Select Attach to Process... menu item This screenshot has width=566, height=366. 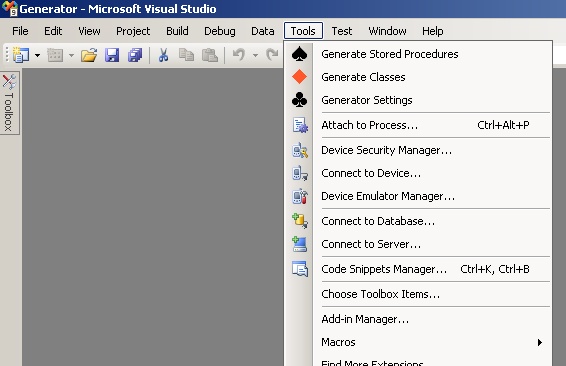(418, 125)
